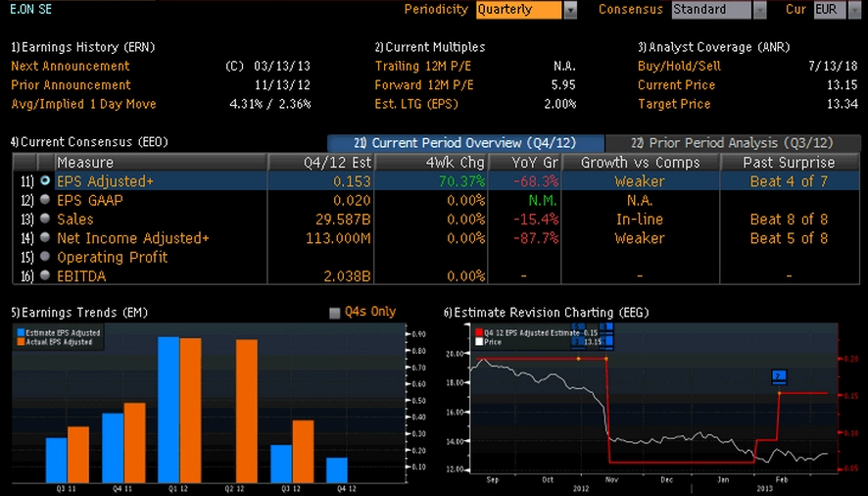
Task: Open Analyst Coverage (ANR) section
Action: point(713,47)
